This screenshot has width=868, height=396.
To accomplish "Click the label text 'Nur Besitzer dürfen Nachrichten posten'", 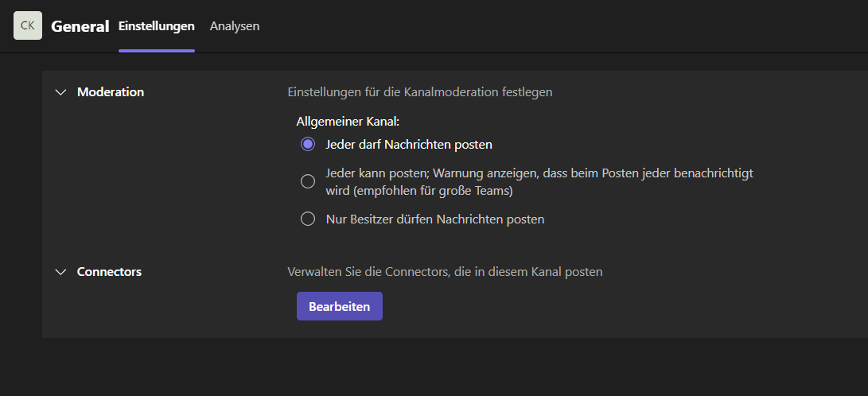I will [x=435, y=219].
